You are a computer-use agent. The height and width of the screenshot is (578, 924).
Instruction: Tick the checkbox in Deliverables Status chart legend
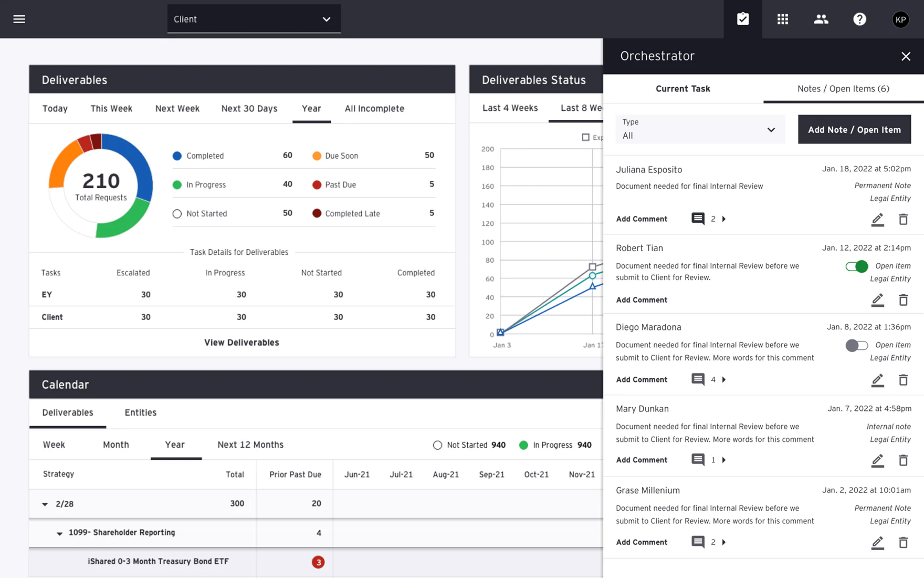pyautogui.click(x=585, y=137)
